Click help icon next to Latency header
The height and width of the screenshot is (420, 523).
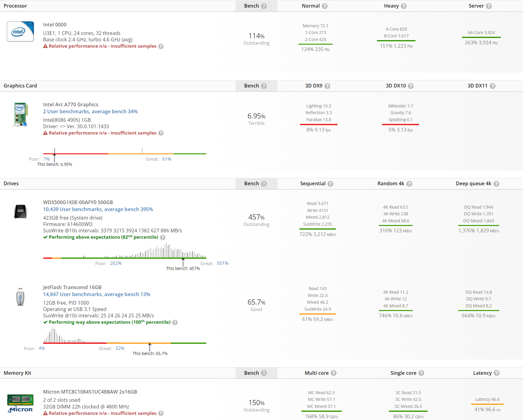tap(497, 373)
